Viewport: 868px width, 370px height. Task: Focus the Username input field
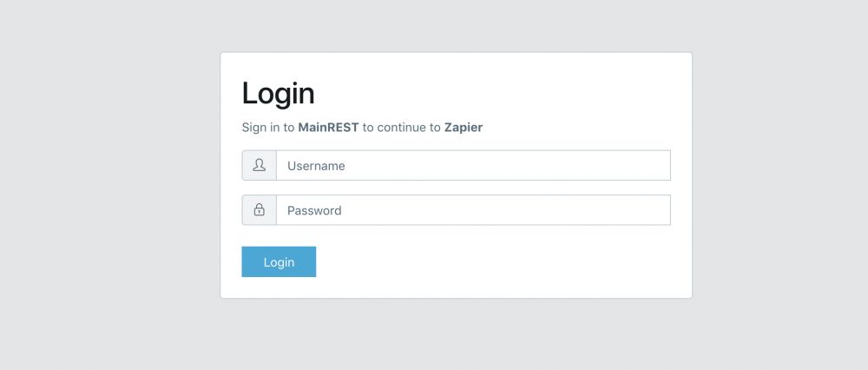click(473, 165)
